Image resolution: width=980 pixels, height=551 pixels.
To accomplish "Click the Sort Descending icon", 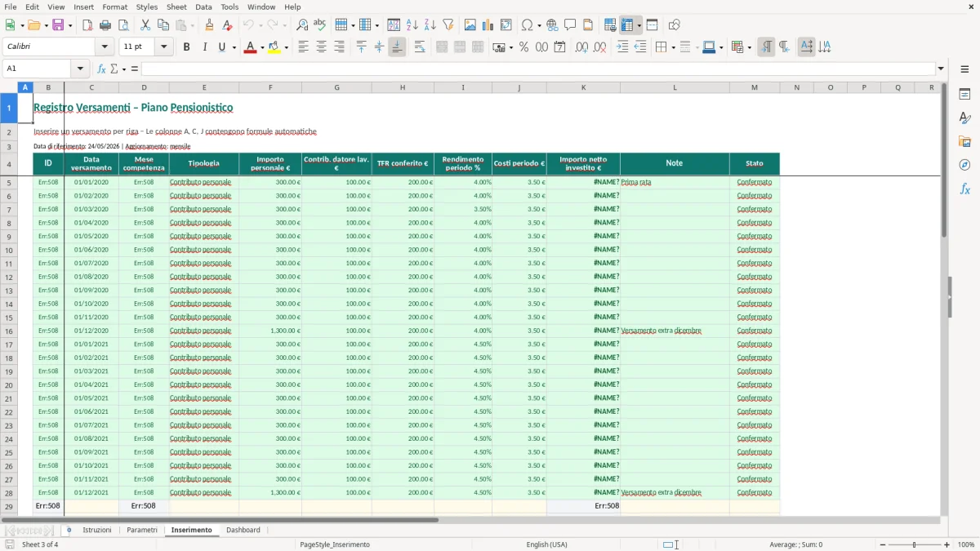I will pyautogui.click(x=430, y=25).
